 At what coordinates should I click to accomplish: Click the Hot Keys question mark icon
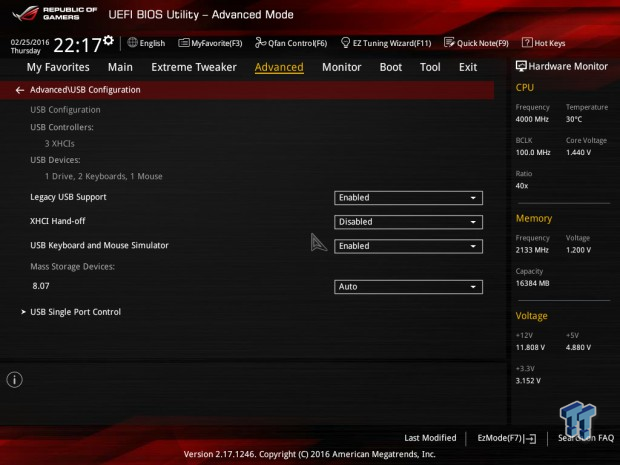[527, 43]
